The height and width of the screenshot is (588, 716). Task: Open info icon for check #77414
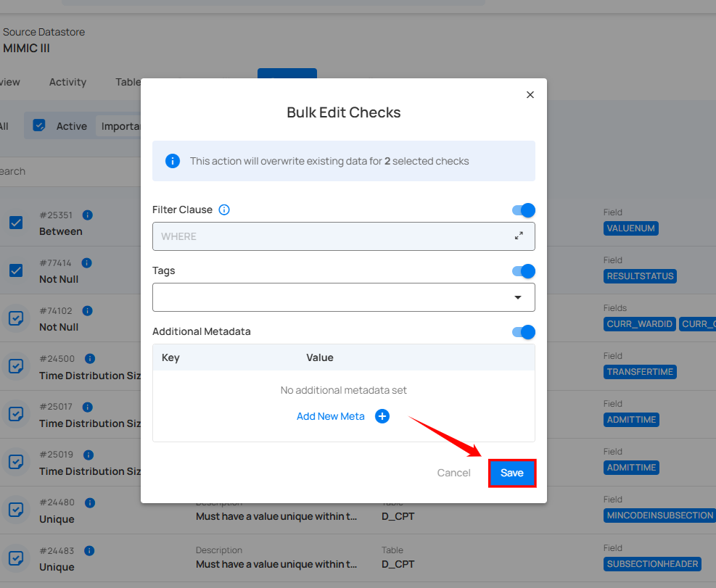coord(86,263)
